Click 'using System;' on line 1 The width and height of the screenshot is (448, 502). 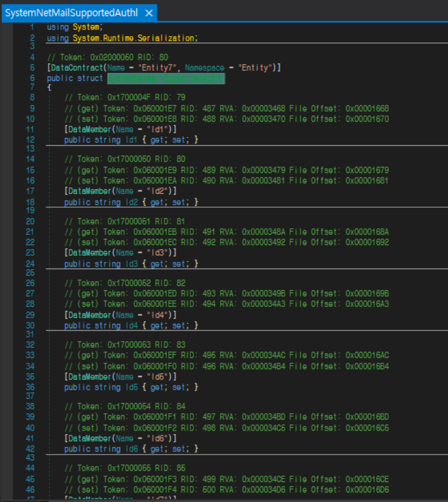point(74,27)
